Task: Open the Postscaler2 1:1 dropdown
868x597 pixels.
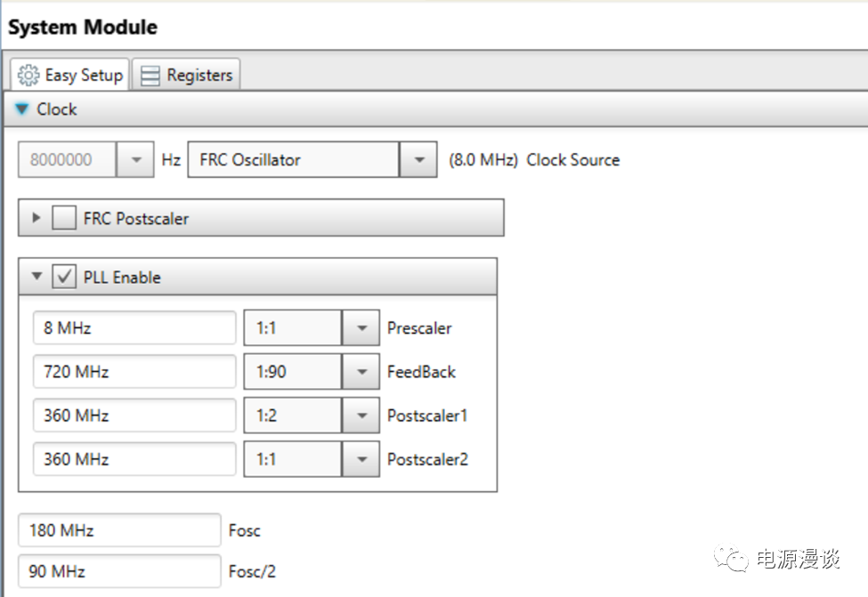Action: click(361, 459)
